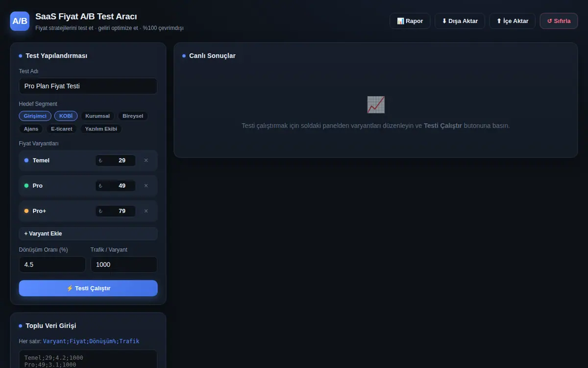This screenshot has height=368, width=588.
Task: Select the Yazılım Ekibi segment chip
Action: point(101,129)
